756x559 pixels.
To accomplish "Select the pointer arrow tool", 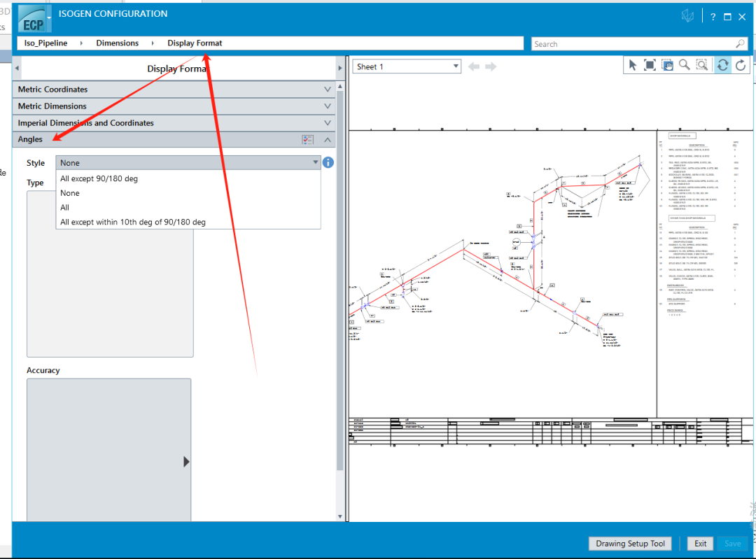I will (633, 65).
